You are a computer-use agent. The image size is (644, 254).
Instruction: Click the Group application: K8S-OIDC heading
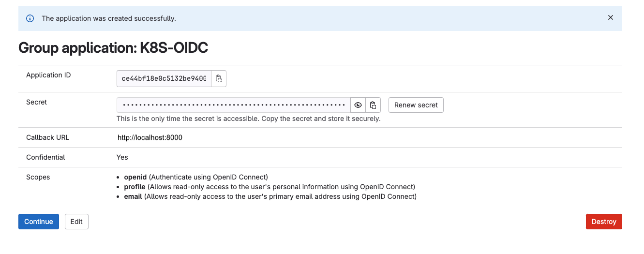113,48
